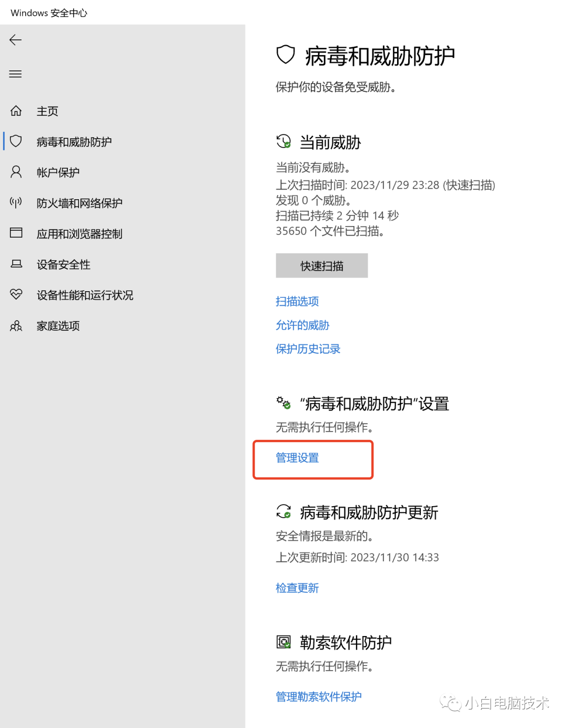Viewport: 568px width, 728px height.
Task: Click the antenna icon for 防火墙和网络保护
Action: pyautogui.click(x=16, y=202)
